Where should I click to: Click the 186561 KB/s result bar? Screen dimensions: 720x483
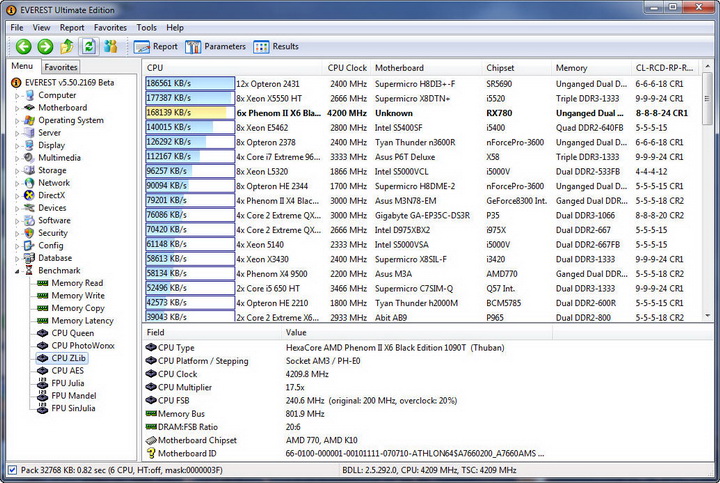point(190,83)
